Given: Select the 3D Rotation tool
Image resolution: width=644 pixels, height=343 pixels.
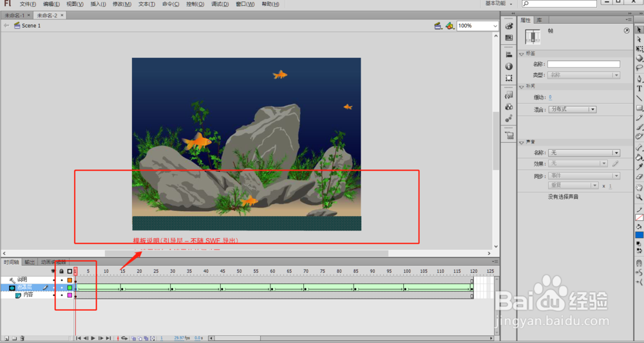Looking at the screenshot, I should click(x=639, y=59).
